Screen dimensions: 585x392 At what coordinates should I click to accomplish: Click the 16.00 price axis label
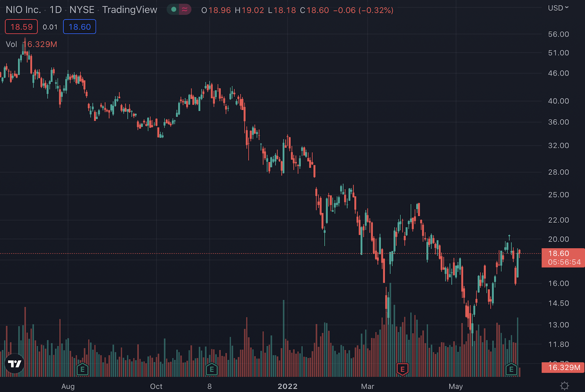558,283
